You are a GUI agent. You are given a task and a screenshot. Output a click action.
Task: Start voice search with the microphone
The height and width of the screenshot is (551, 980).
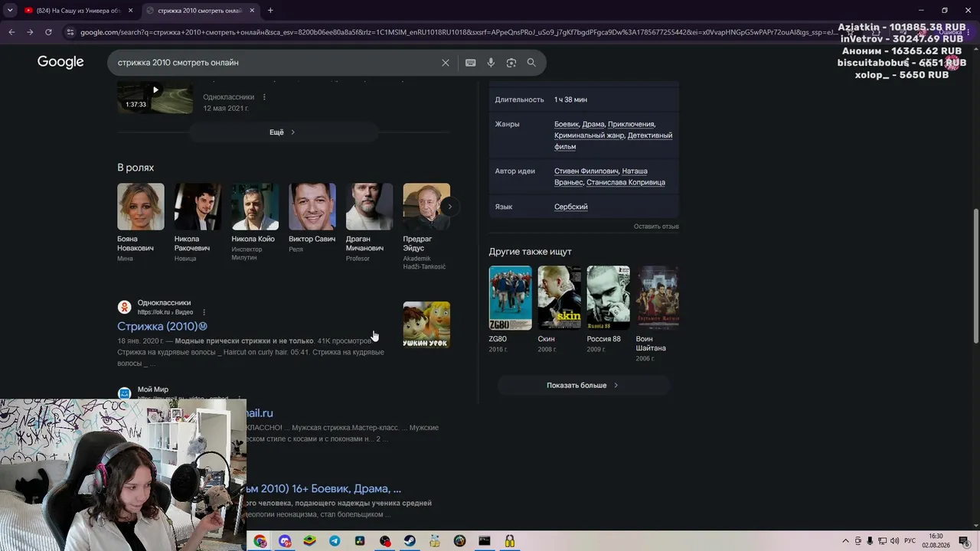click(491, 63)
